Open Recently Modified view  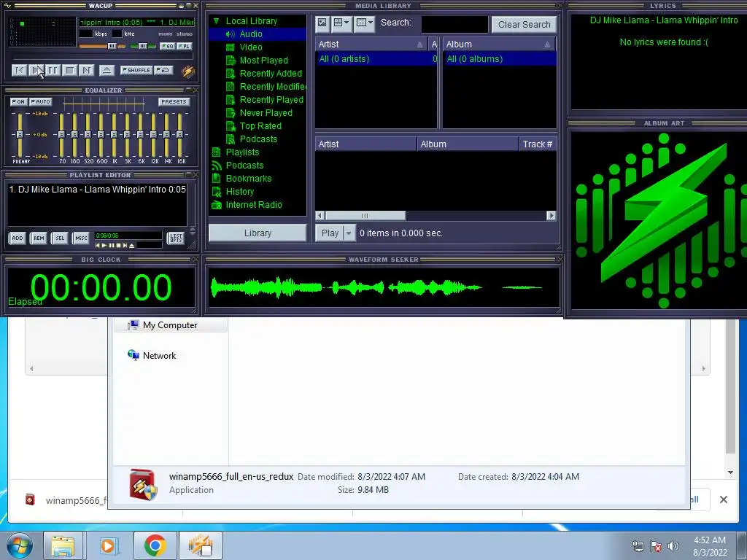pos(273,87)
